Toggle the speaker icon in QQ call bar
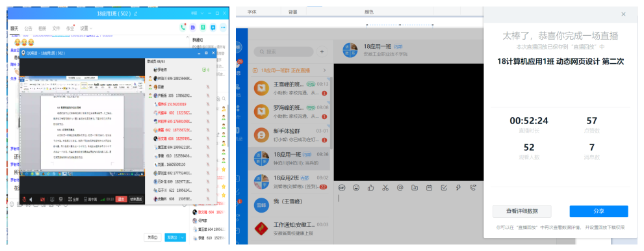Screen dimensions: 644x251 [x=31, y=199]
